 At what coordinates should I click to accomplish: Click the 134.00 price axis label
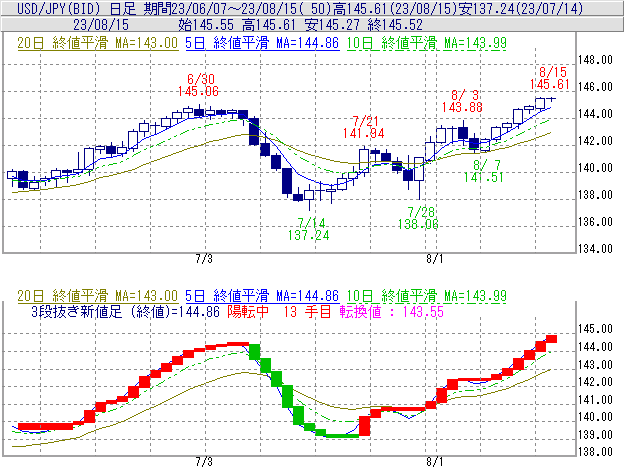[595, 249]
